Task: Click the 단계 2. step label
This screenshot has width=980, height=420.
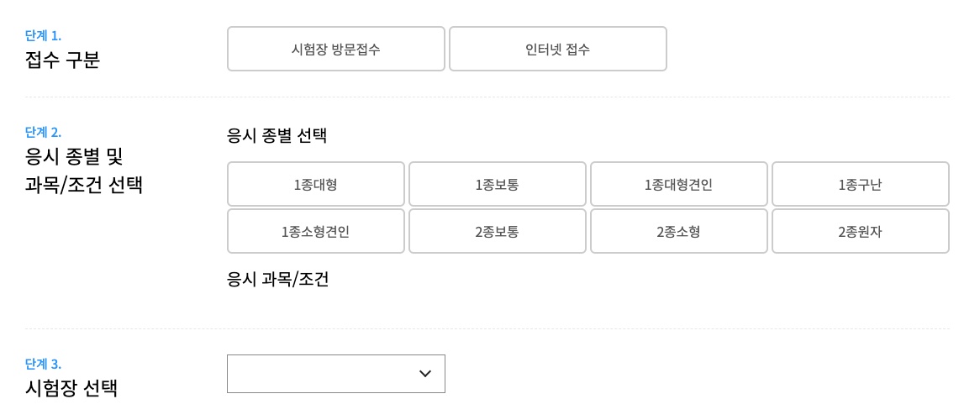Action: coord(43,132)
